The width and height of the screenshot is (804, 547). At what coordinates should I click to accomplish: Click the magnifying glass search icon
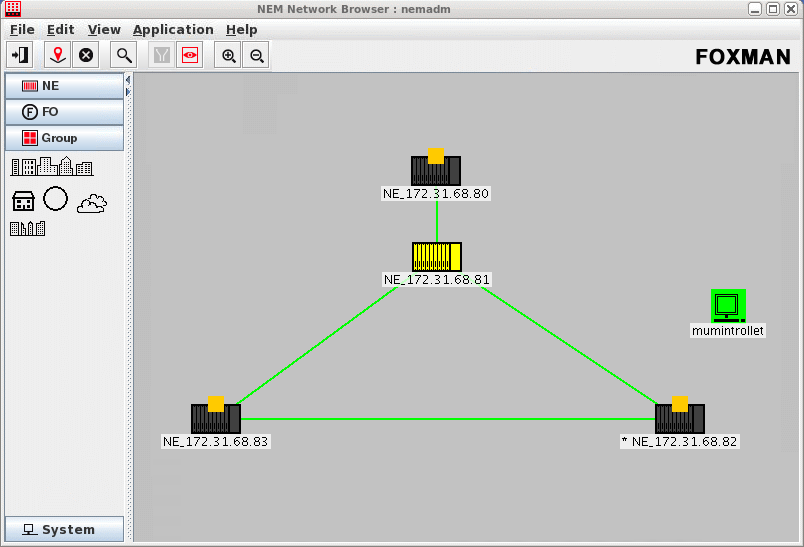[x=123, y=56]
